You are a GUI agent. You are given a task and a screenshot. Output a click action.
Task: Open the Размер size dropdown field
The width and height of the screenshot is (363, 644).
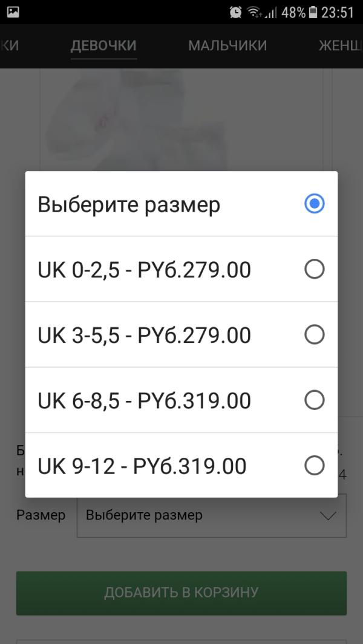(x=212, y=515)
